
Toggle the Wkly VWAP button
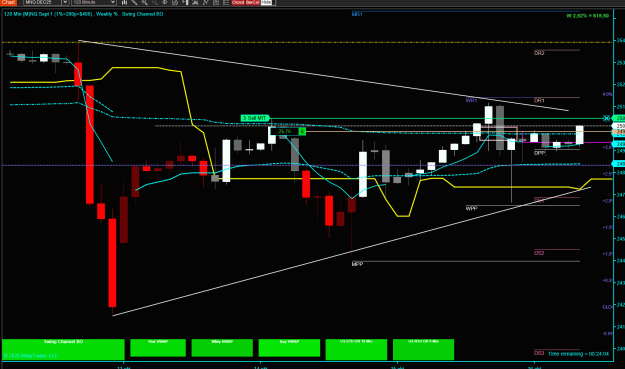(x=222, y=348)
